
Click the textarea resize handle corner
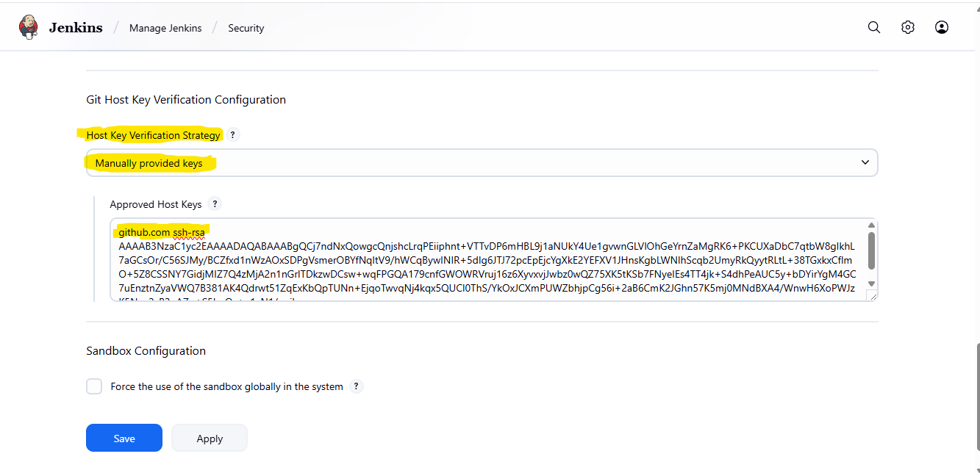coord(872,295)
